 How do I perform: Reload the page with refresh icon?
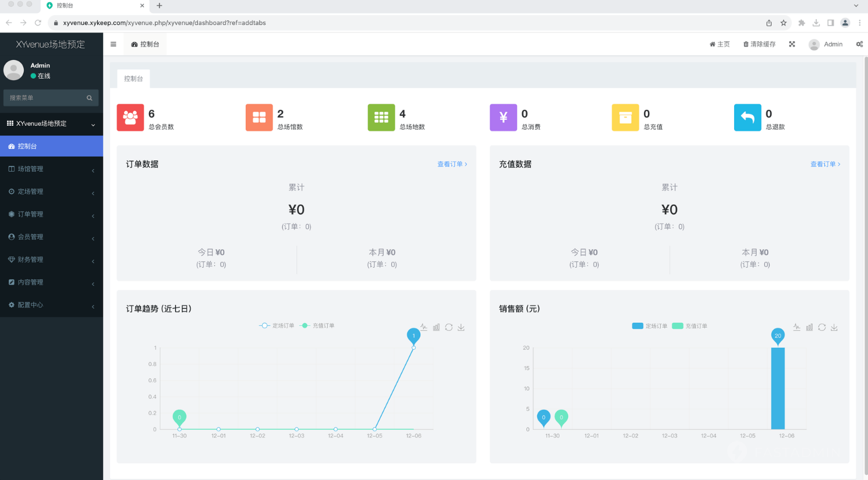click(x=38, y=23)
